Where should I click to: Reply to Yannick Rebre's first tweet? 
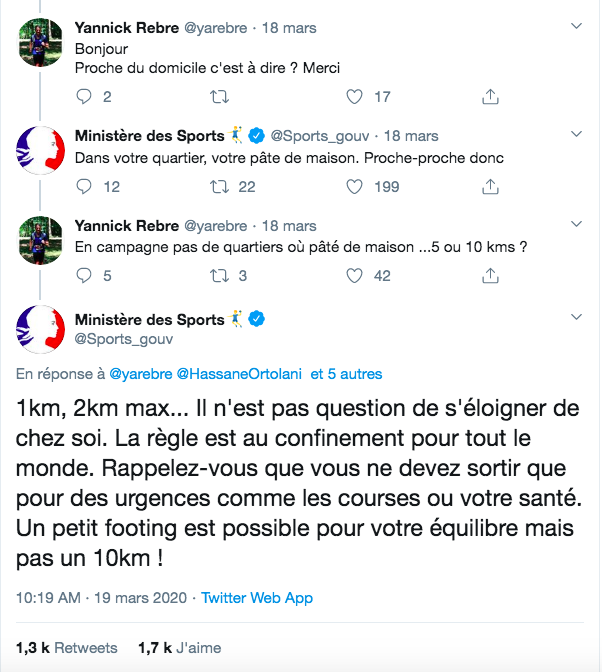84,97
